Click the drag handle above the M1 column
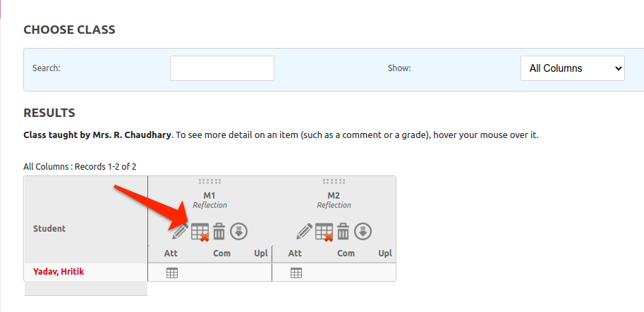 pos(209,181)
